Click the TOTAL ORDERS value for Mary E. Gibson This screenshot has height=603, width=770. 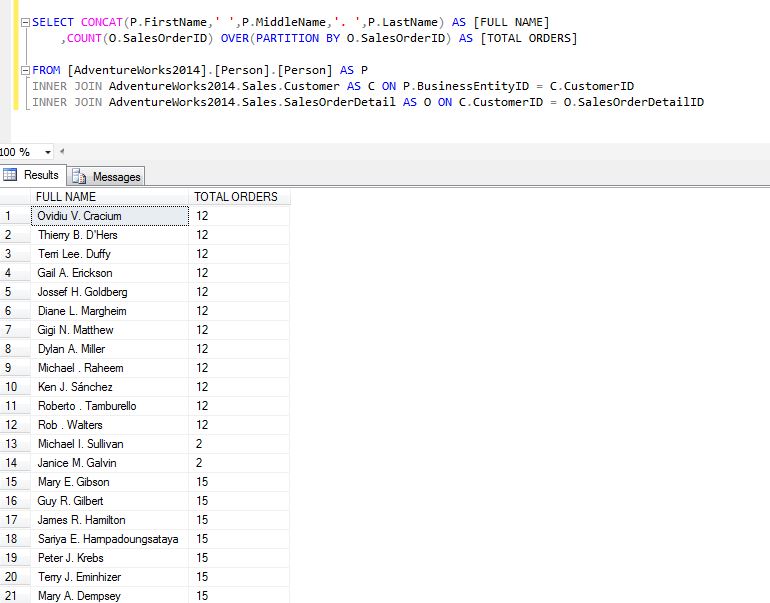pos(239,482)
